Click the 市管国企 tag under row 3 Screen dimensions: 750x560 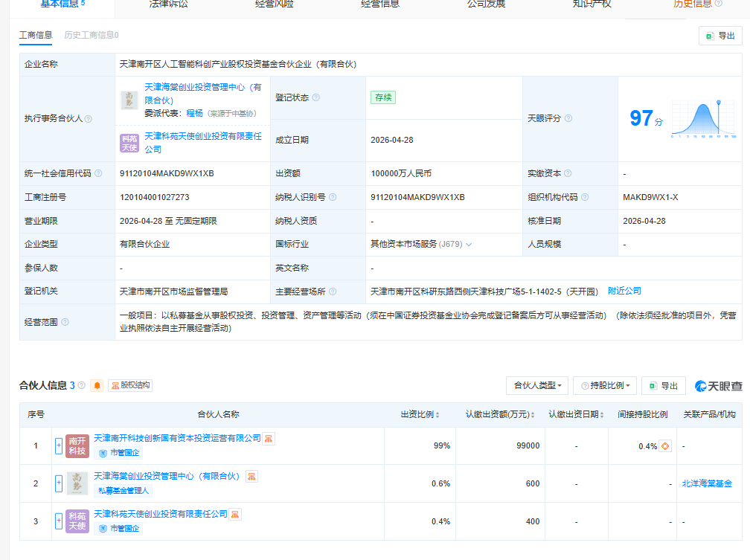120,529
